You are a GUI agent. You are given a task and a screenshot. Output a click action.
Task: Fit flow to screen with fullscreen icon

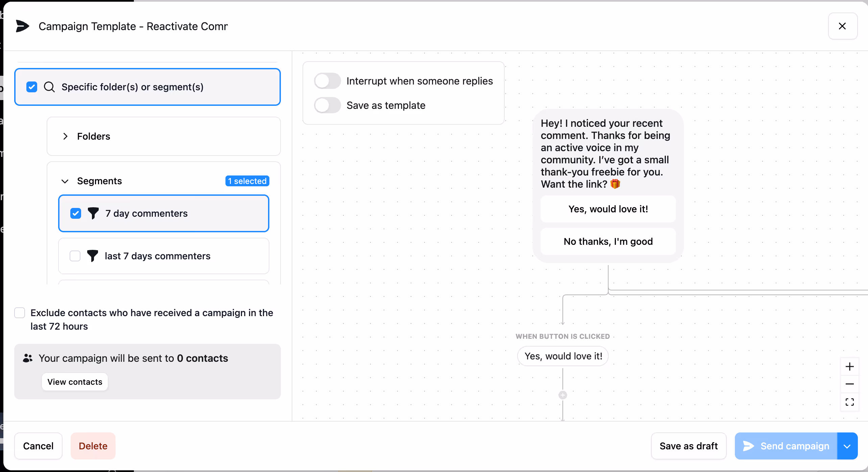[849, 402]
